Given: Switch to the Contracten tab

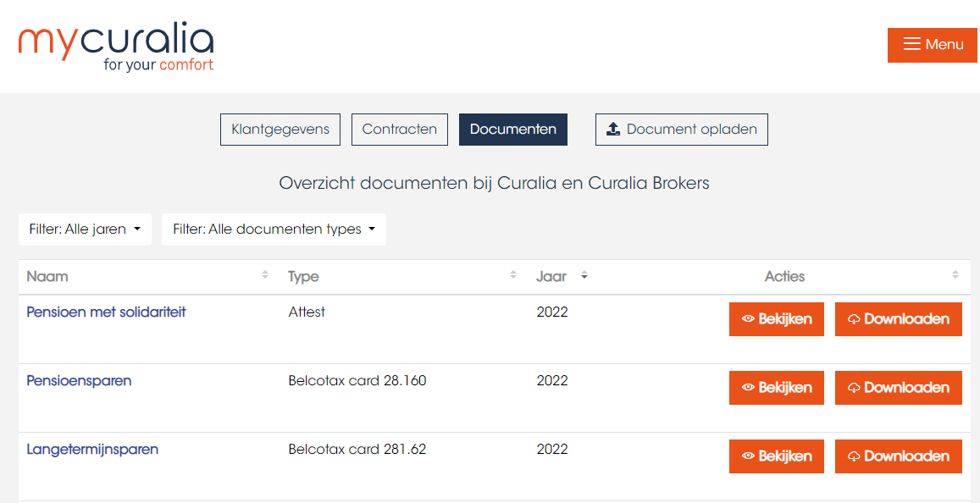Looking at the screenshot, I should tap(400, 130).
